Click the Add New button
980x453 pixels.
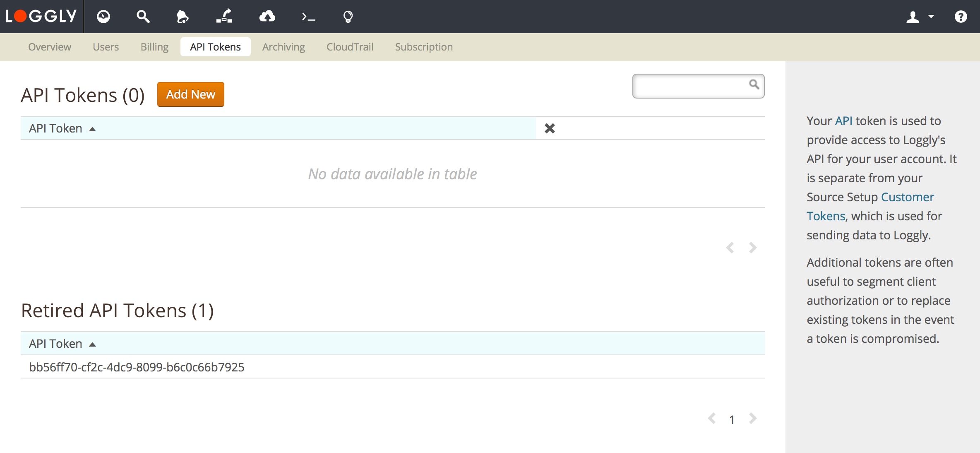pos(190,94)
